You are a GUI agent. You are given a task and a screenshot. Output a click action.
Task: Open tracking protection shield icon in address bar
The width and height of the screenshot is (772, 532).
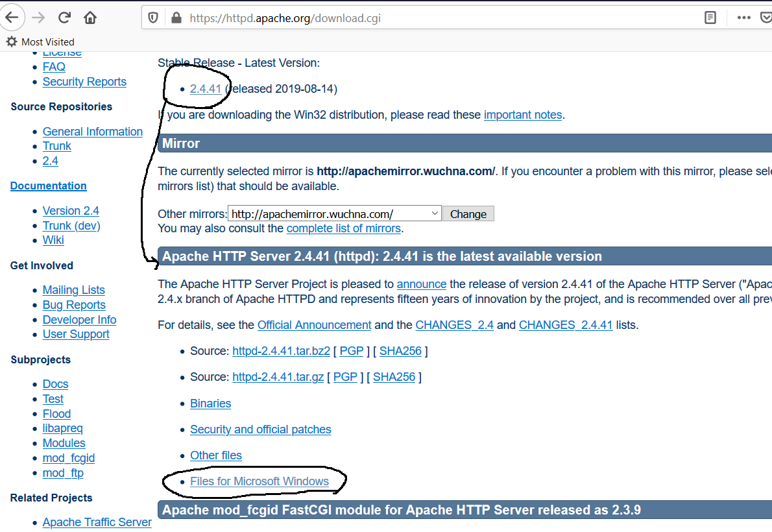153,18
